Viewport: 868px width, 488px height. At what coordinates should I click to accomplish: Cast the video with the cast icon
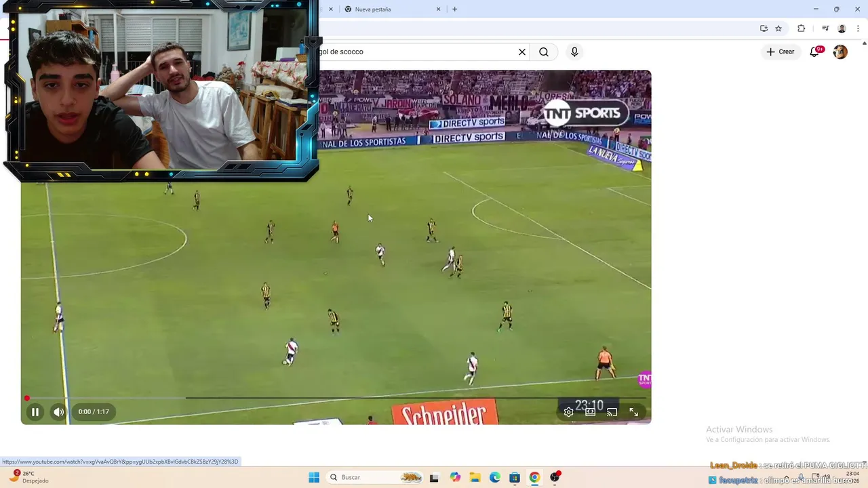point(612,412)
